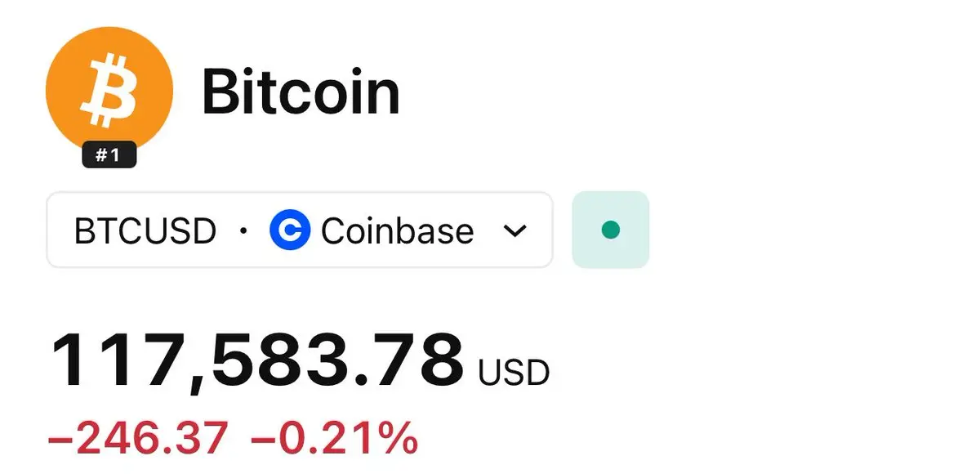
Task: Click the minus sign before 246.37
Action: pyautogui.click(x=60, y=440)
